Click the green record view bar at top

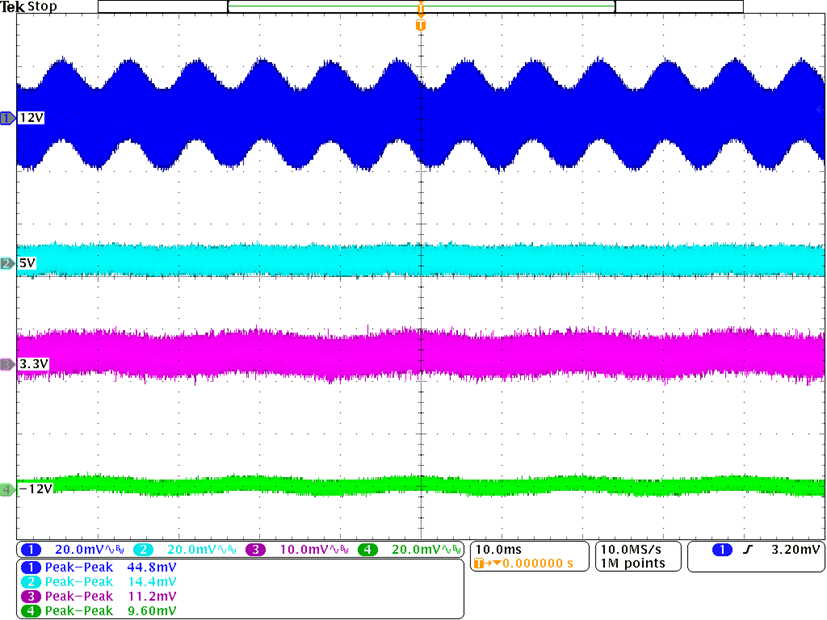click(x=421, y=7)
